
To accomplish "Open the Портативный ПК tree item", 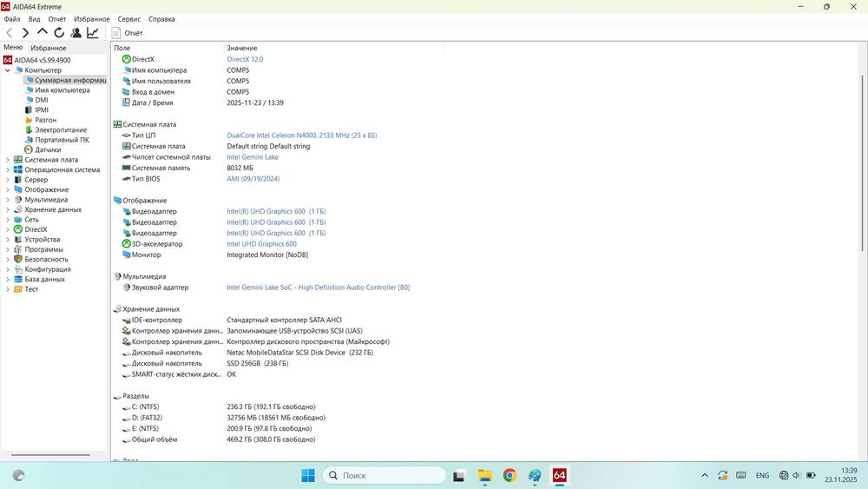I will click(56, 140).
